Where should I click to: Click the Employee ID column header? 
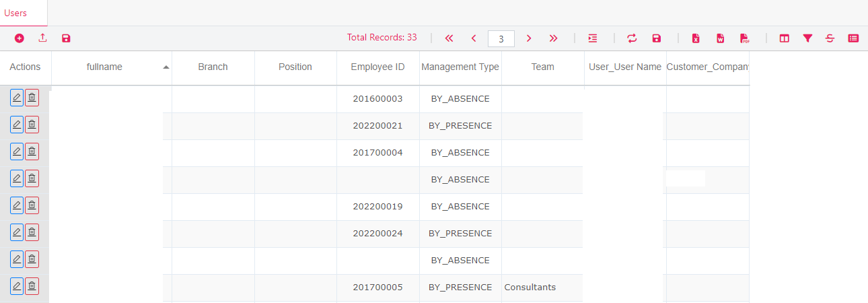point(377,67)
